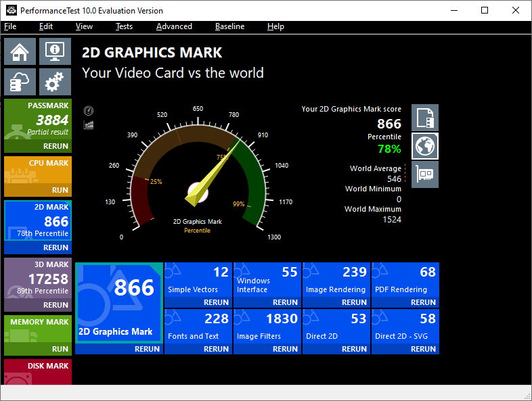This screenshot has height=401, width=532.
Task: Run the CPU Mark test
Action: pyautogui.click(x=38, y=190)
